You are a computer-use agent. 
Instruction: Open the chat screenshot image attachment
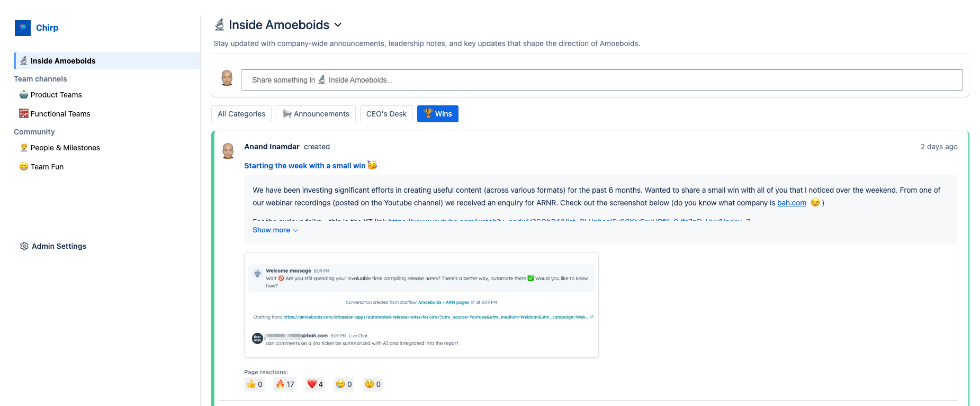tap(421, 305)
